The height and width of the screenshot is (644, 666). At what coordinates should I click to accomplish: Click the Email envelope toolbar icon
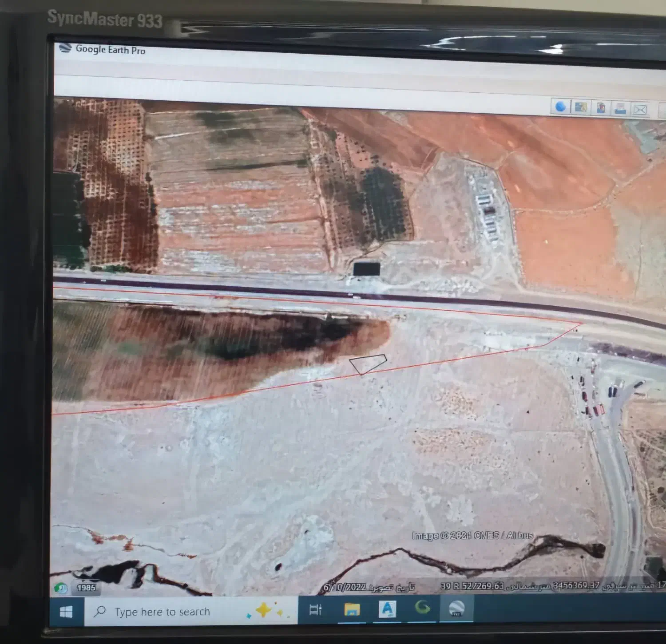click(639, 109)
